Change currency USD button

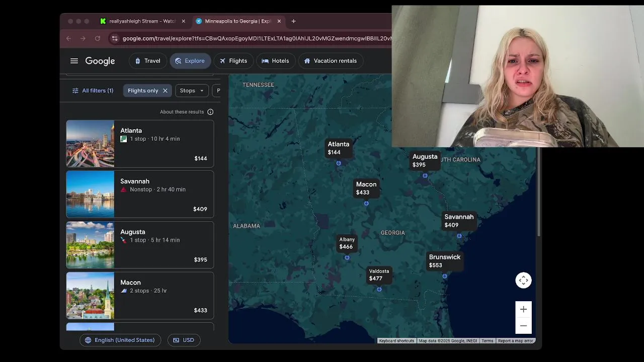coord(184,340)
